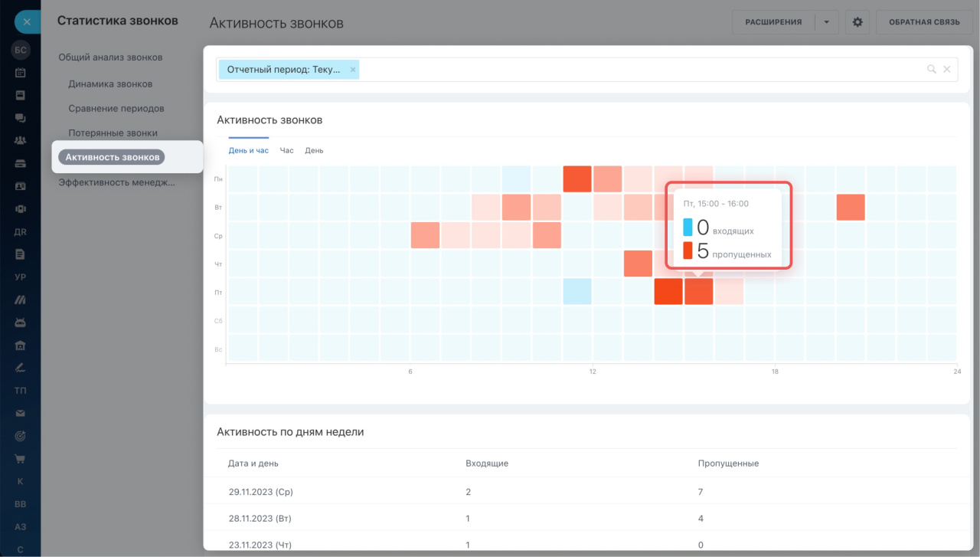Open the К item in the left sidebar
The width and height of the screenshot is (980, 557).
pyautogui.click(x=21, y=481)
